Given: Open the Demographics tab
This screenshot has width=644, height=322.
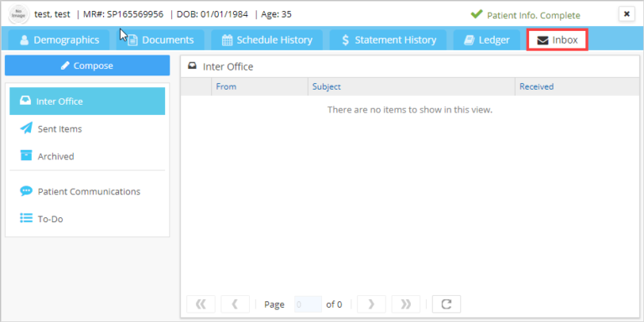Looking at the screenshot, I should [59, 40].
